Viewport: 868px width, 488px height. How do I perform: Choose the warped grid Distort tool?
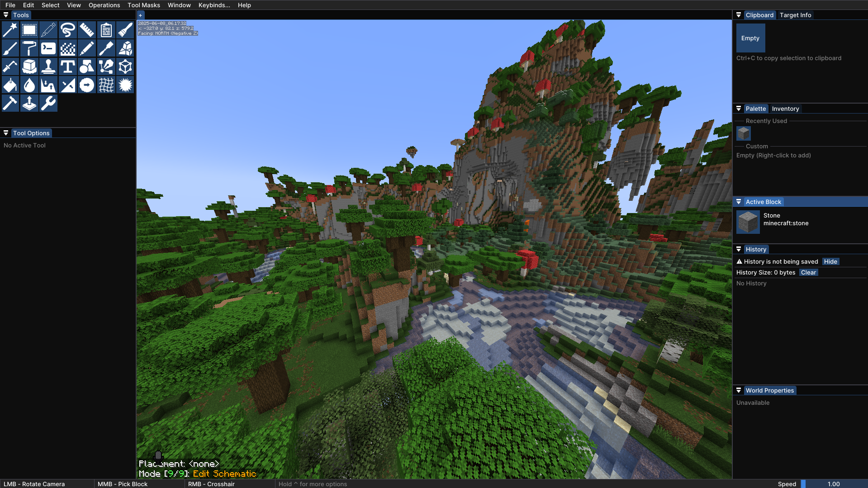tap(106, 85)
